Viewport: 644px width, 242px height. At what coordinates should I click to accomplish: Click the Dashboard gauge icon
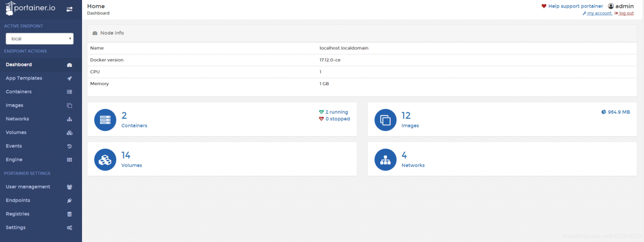(69, 65)
